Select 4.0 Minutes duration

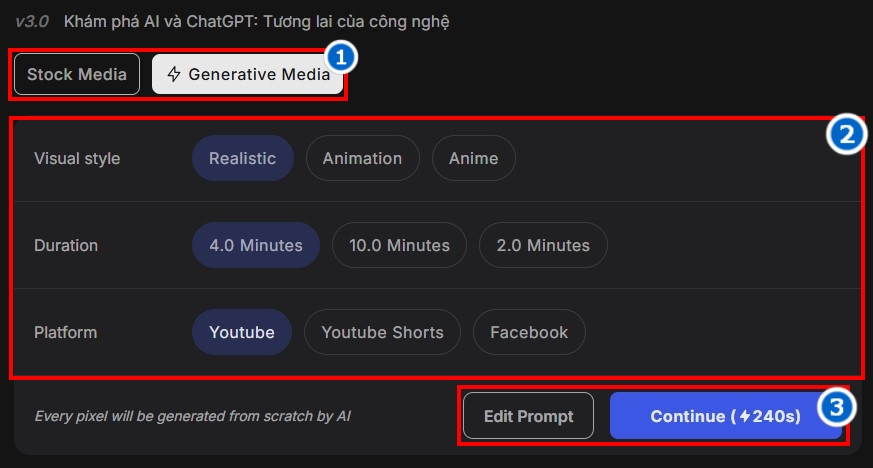pos(256,245)
